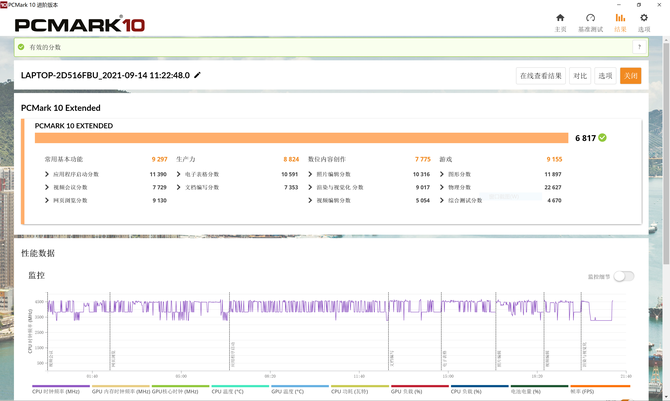Toggle GPU 温度 (°C) legend swatch
670x401 pixels.
tap(300, 386)
